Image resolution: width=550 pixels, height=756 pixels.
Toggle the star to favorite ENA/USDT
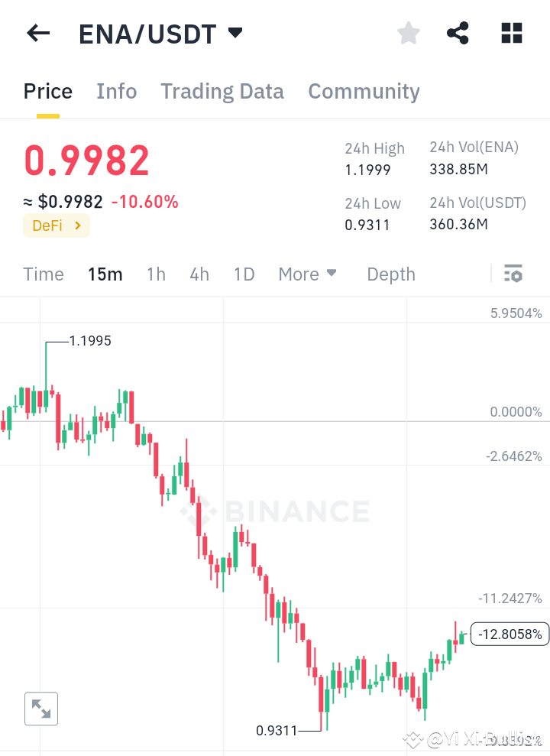pyautogui.click(x=408, y=33)
